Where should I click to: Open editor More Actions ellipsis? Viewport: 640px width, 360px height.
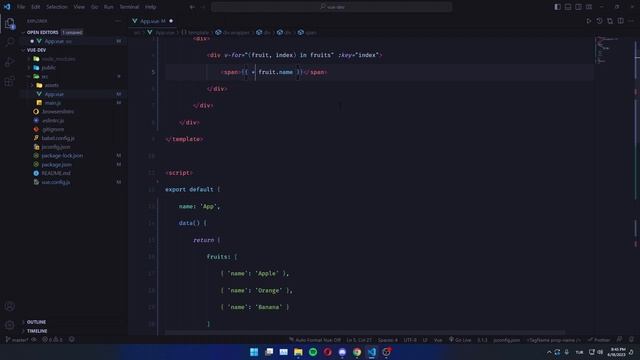(x=631, y=21)
